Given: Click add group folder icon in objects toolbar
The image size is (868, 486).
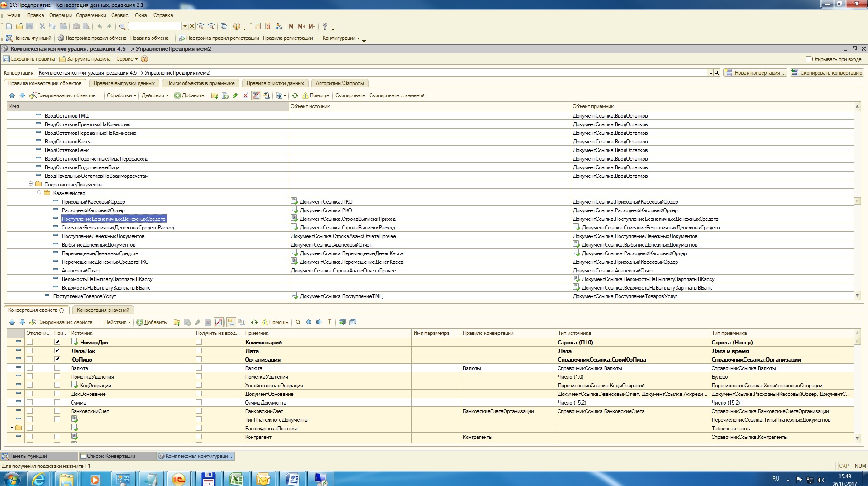Looking at the screenshot, I should [215, 95].
